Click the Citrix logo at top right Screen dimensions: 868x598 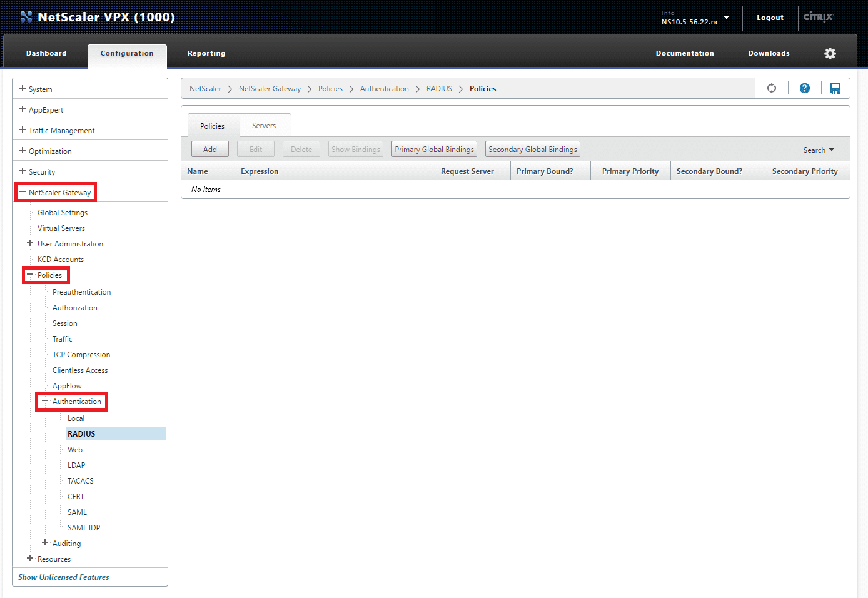click(818, 18)
